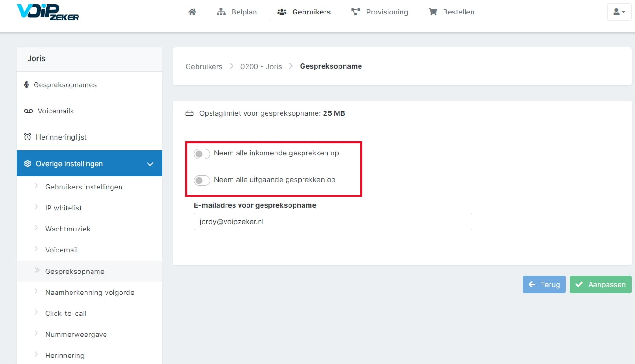Screen dimensions: 635x364
Task: Click the storage disk icon by Opslaglimiet
Action: [x=190, y=113]
